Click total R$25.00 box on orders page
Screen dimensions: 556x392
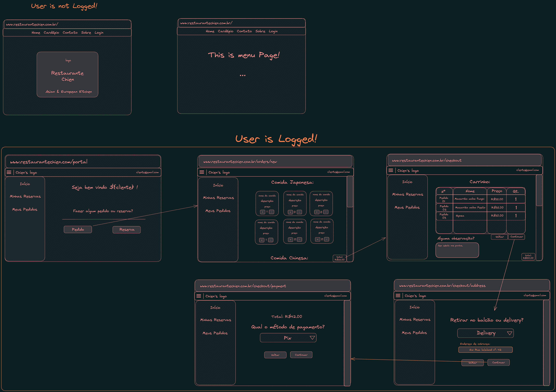[339, 258]
